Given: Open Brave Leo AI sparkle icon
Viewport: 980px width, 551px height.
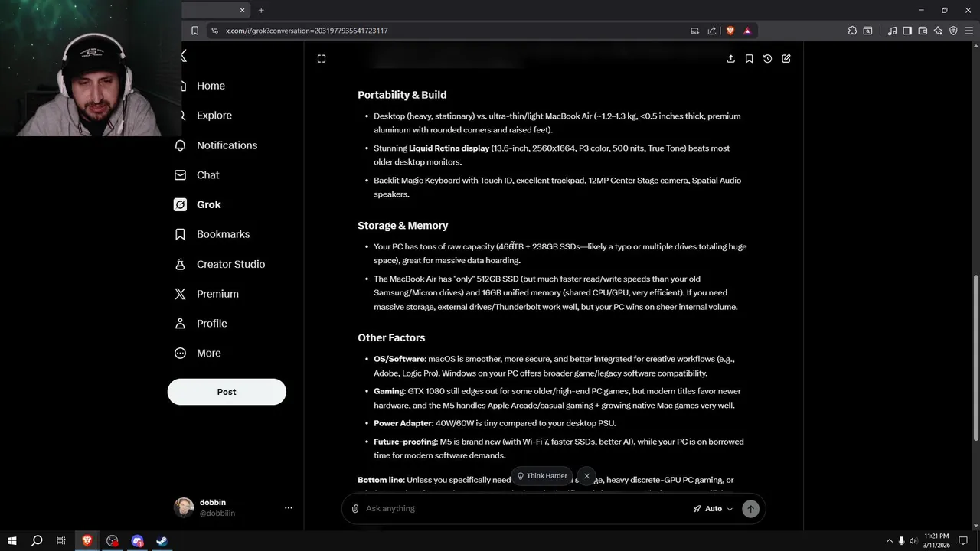Looking at the screenshot, I should point(938,31).
